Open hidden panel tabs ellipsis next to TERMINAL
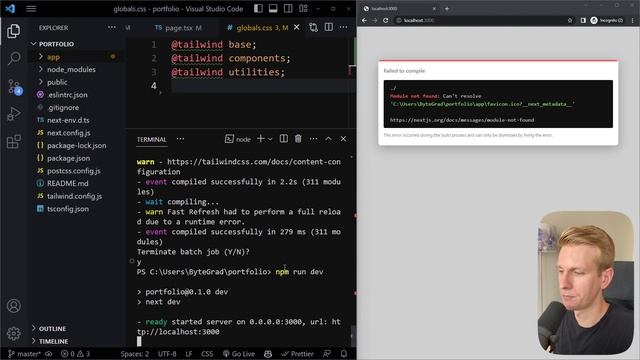Viewport: 640px width, 360px height. point(180,139)
